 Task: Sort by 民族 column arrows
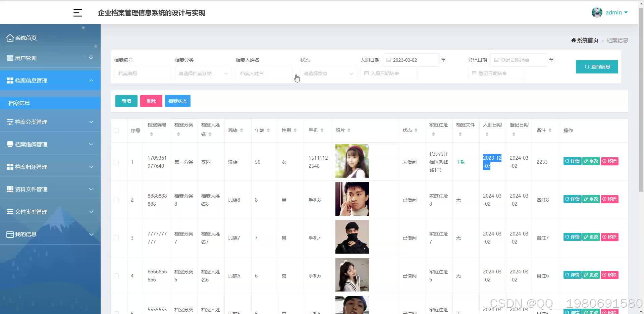pos(241,130)
